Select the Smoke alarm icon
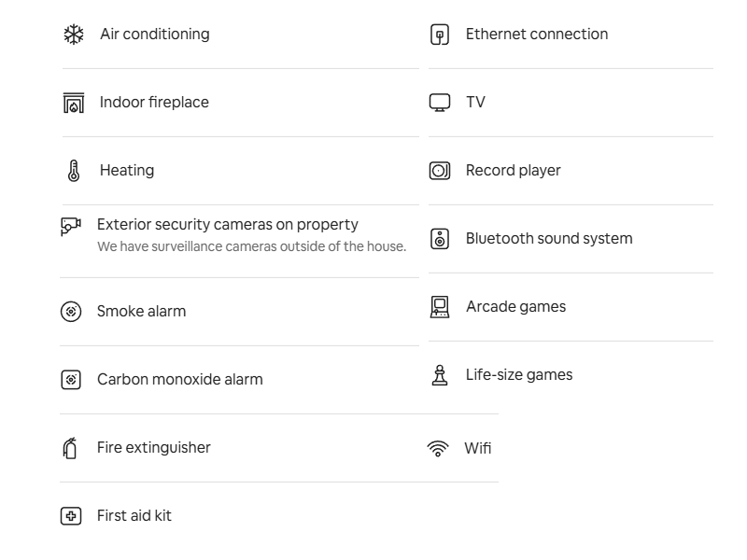Screen dimensions: 747x560 coord(71,312)
